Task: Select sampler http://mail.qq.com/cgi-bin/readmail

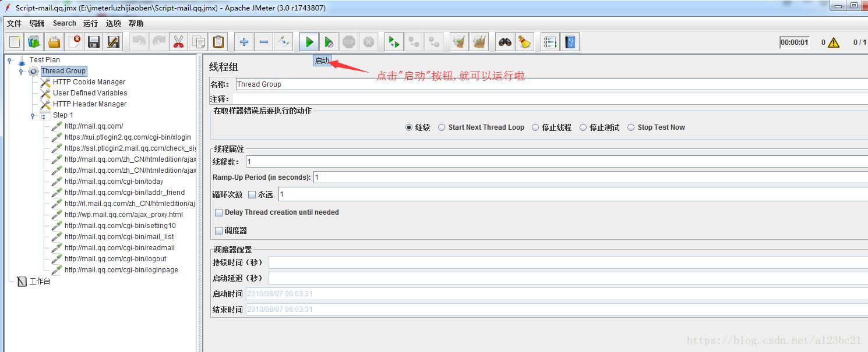Action: click(119, 248)
